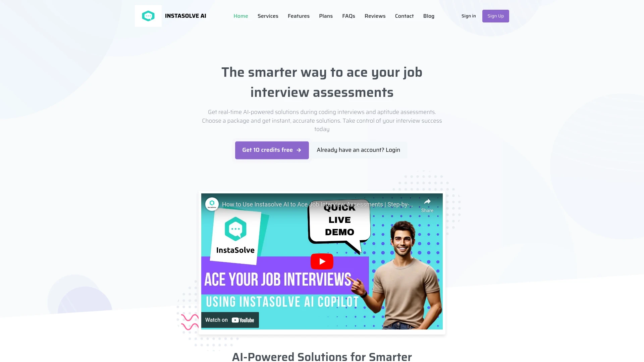Click the Reviews navigation item
This screenshot has height=362, width=644.
click(375, 16)
